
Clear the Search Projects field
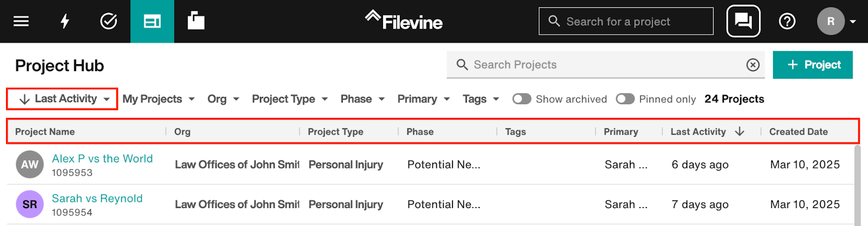pos(753,65)
